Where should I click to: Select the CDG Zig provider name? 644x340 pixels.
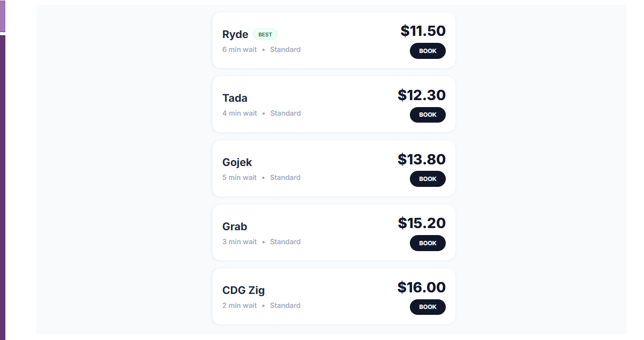(243, 290)
